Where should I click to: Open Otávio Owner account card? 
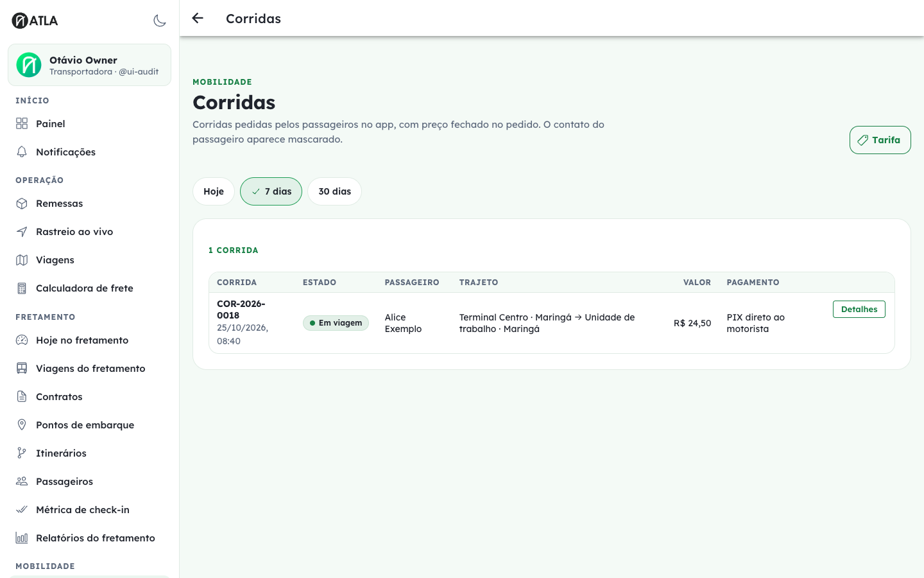click(90, 65)
